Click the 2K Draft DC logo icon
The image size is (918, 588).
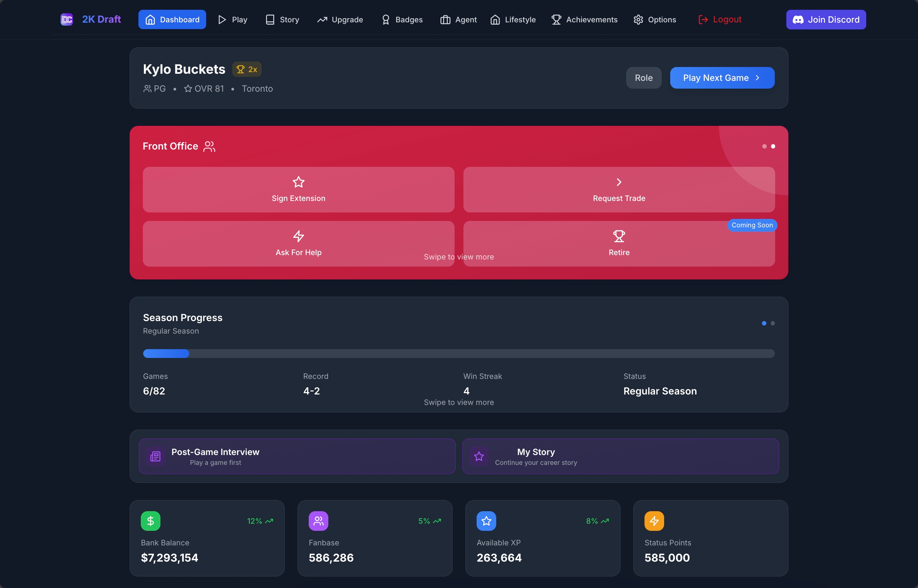[x=66, y=20]
